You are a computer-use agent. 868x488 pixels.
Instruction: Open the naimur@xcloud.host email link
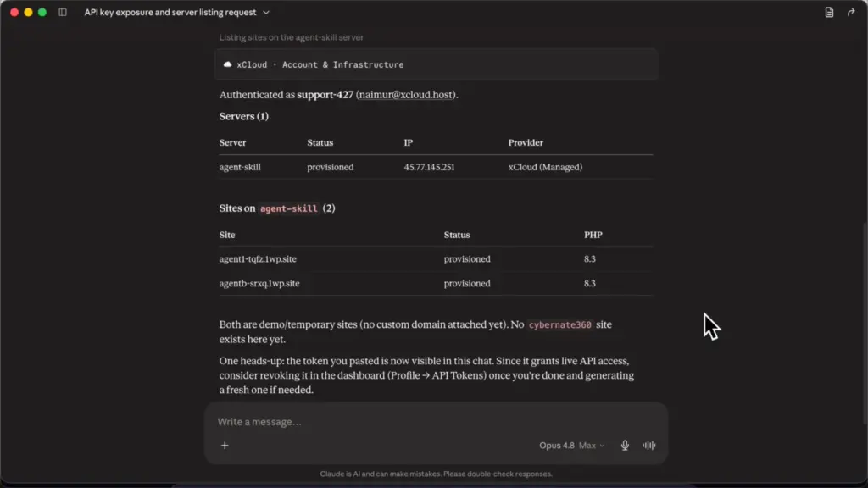(406, 95)
